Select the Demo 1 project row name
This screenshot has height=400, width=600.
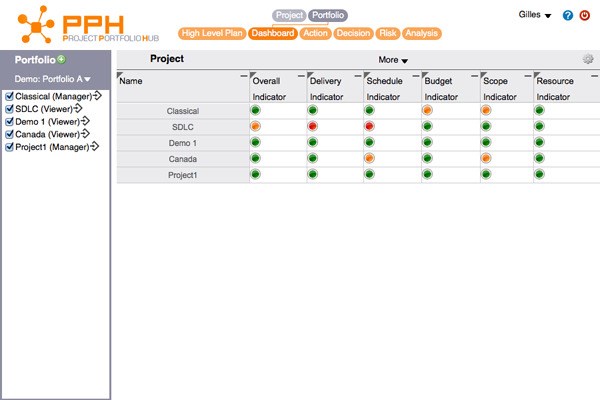[183, 143]
